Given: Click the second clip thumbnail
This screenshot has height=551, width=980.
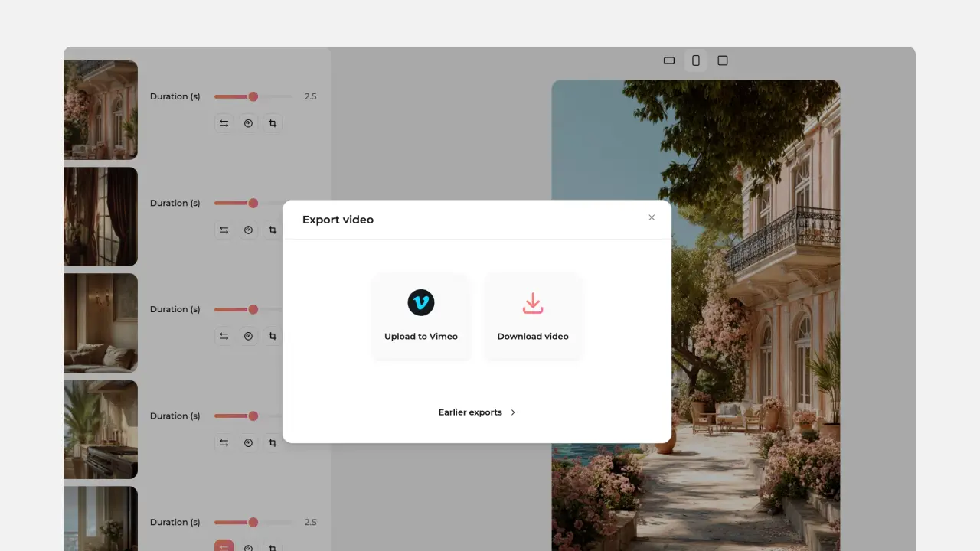Looking at the screenshot, I should coord(100,216).
